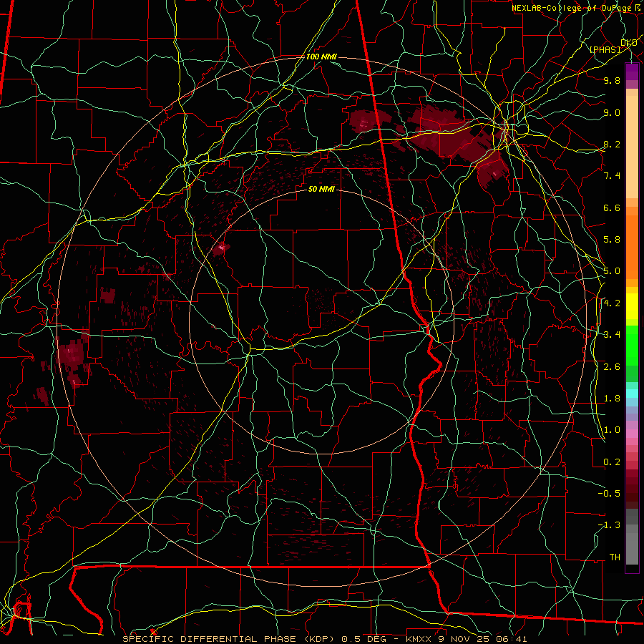Click the DKD unit label above the scale
Screen dimensions: 644x644
click(629, 43)
